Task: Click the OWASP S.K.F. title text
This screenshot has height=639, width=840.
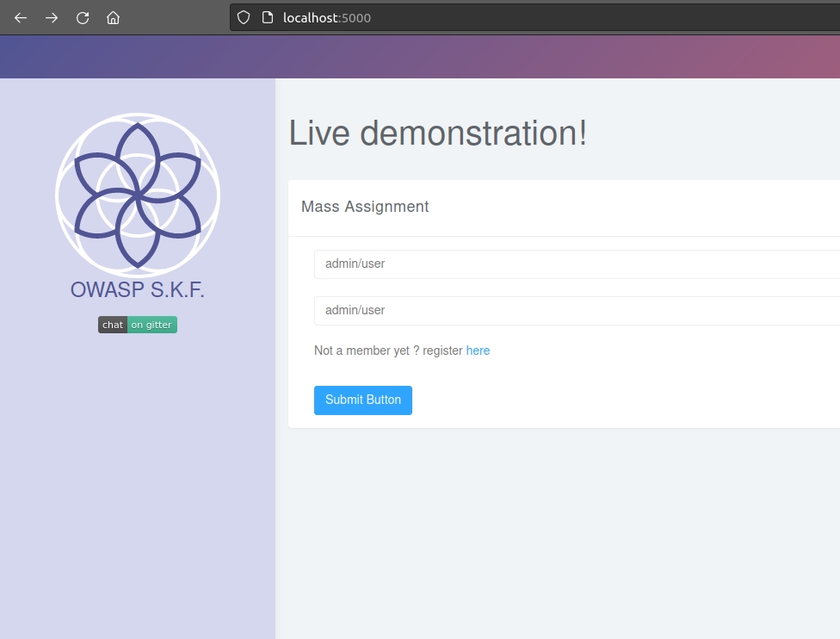Action: point(138,290)
